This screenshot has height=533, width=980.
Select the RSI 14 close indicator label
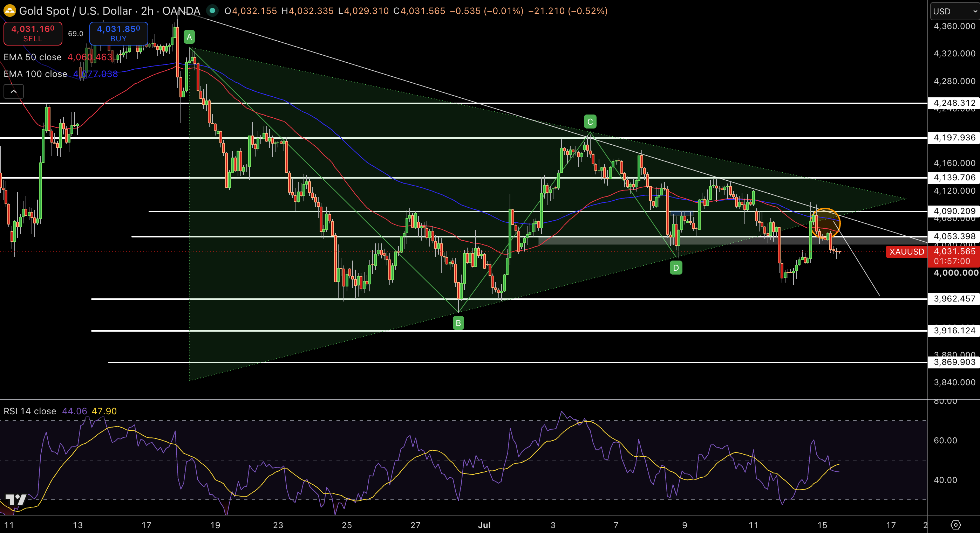point(30,411)
